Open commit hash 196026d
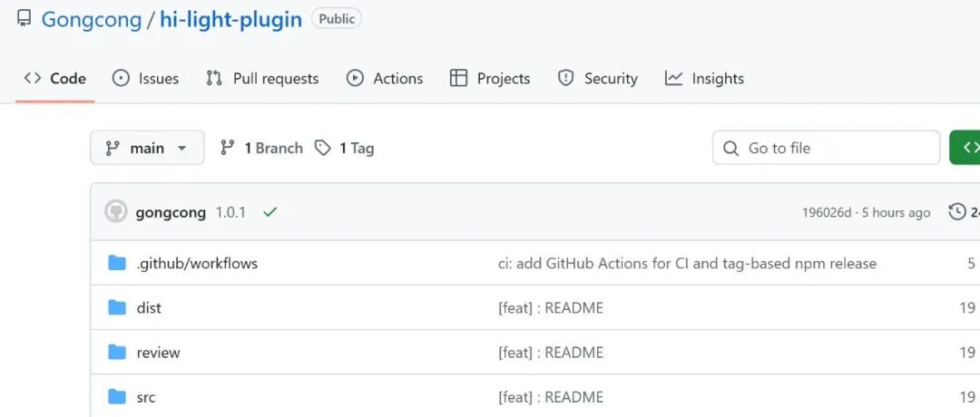This screenshot has width=980, height=417. click(x=827, y=213)
